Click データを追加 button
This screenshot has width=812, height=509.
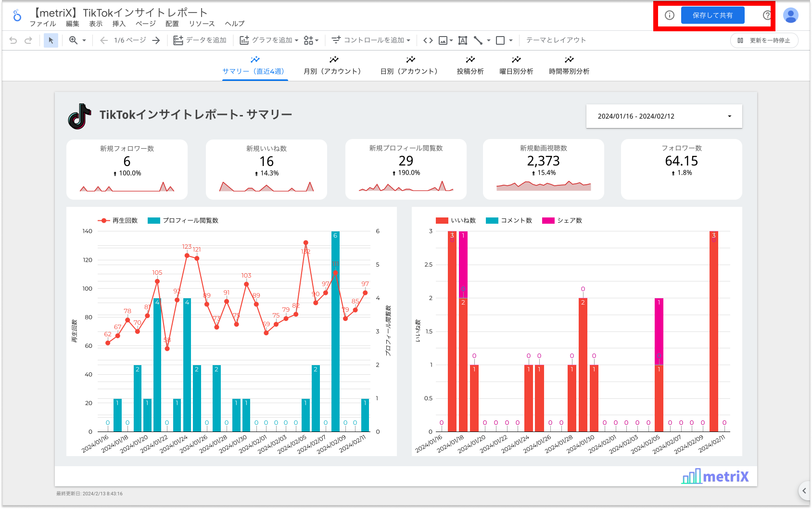click(x=200, y=40)
